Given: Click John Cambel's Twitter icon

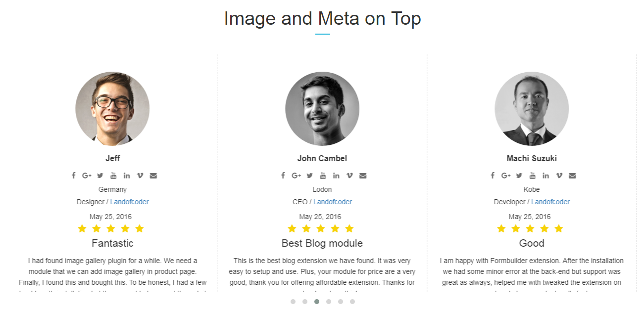Looking at the screenshot, I should (x=310, y=176).
